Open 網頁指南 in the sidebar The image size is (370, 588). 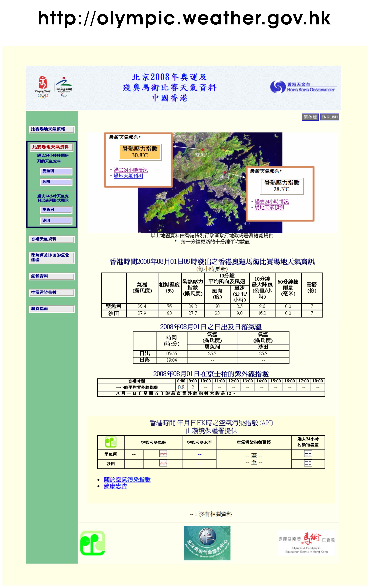click(x=52, y=309)
